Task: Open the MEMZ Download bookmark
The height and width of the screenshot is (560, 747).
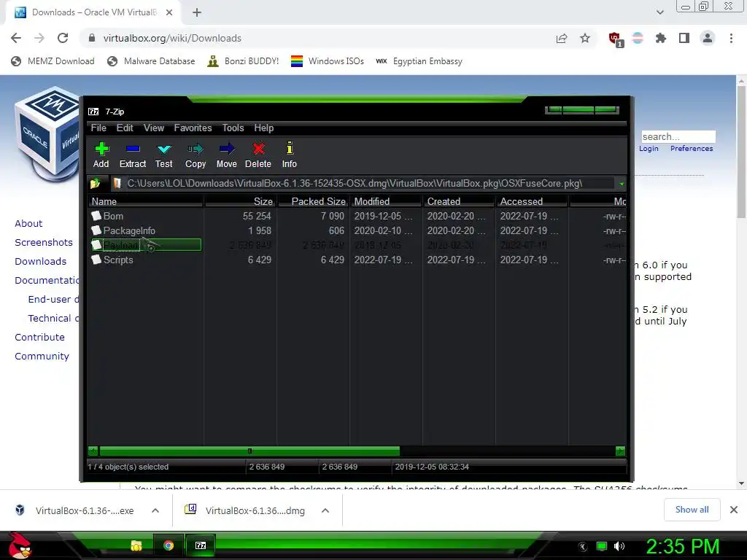Action: [x=53, y=61]
